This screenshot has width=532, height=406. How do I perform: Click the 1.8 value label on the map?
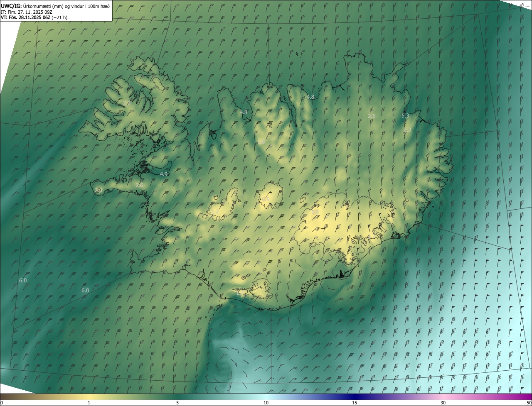point(261,142)
